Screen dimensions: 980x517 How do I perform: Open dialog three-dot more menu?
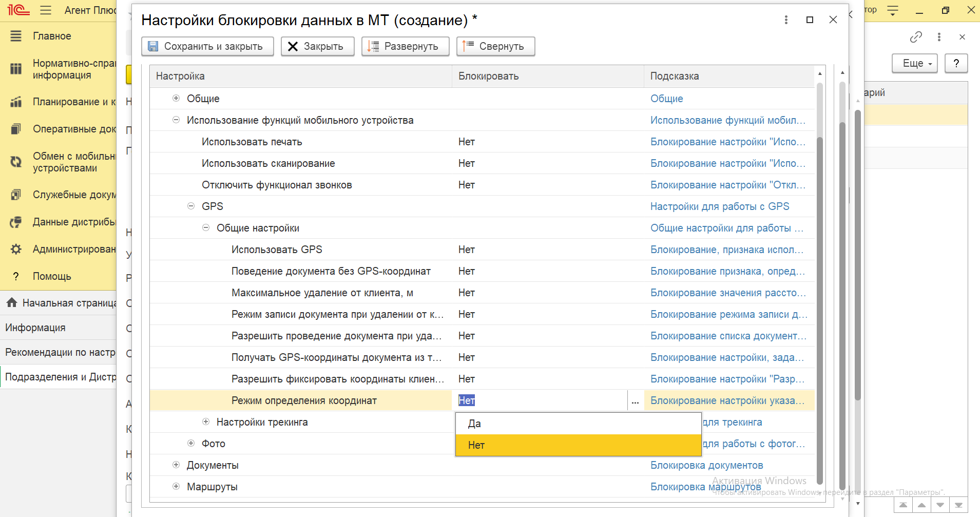[786, 20]
